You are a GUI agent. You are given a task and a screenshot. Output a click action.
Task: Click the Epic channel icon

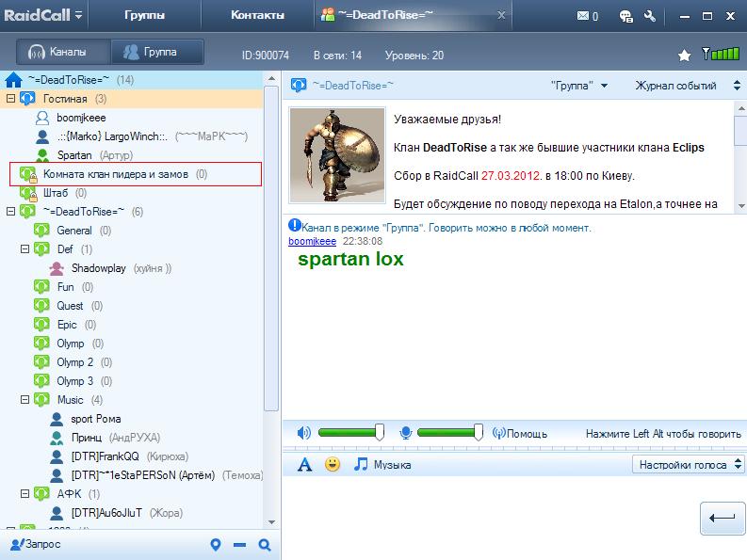[x=41, y=325]
